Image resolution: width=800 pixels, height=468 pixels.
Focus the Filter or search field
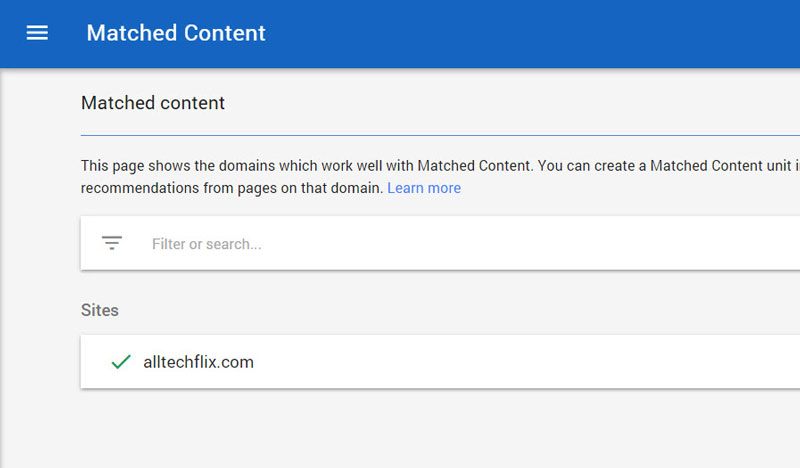[440, 243]
